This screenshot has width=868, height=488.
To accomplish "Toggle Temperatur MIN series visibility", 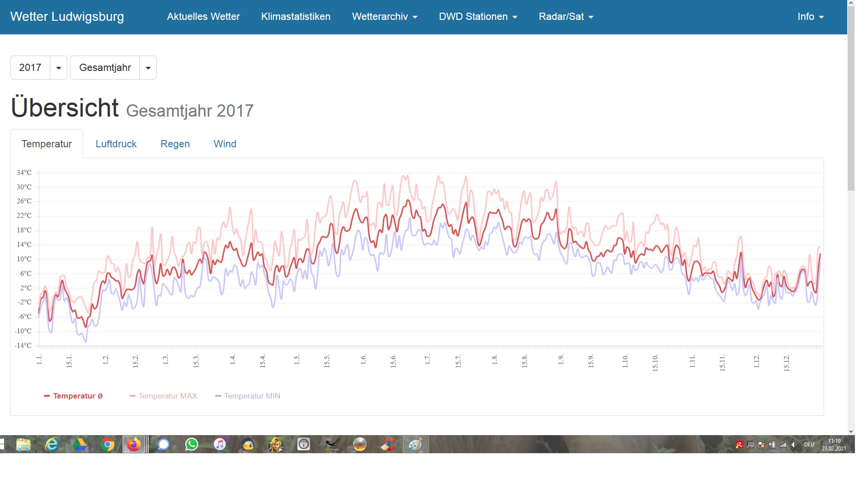I will pos(248,396).
